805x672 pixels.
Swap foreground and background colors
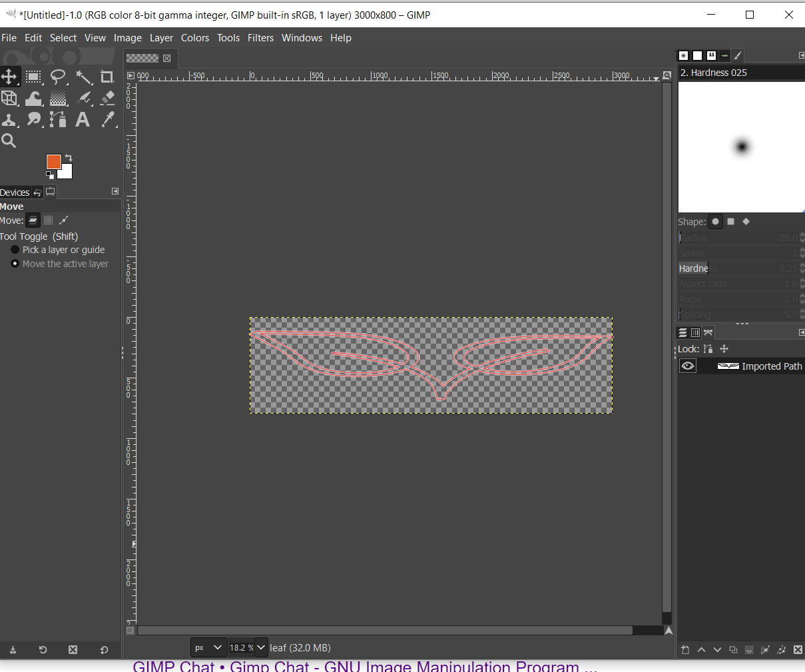coord(69,158)
